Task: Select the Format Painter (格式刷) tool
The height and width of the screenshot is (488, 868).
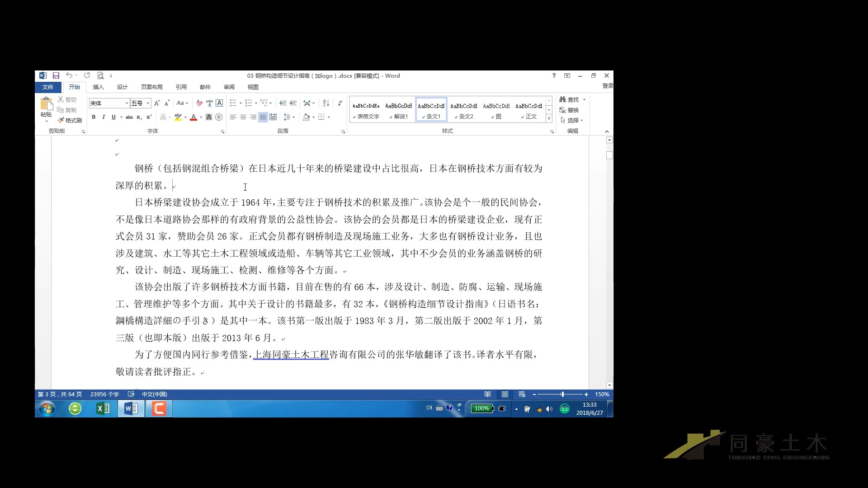Action: point(70,120)
